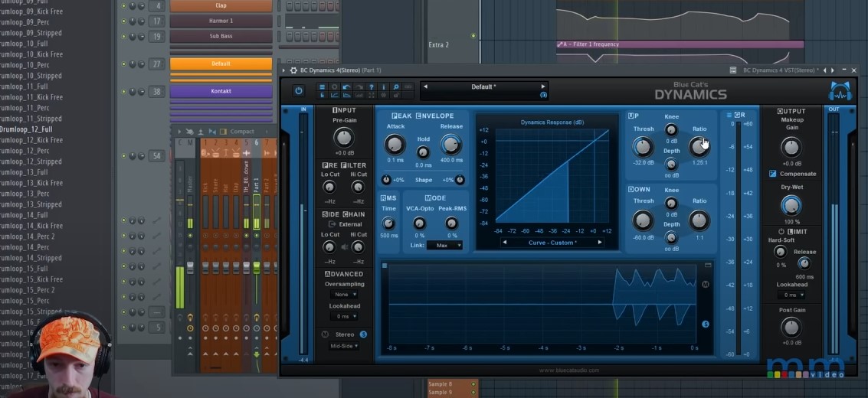Toggle the Mid channel M button
The height and width of the screenshot is (398, 868).
tap(324, 334)
